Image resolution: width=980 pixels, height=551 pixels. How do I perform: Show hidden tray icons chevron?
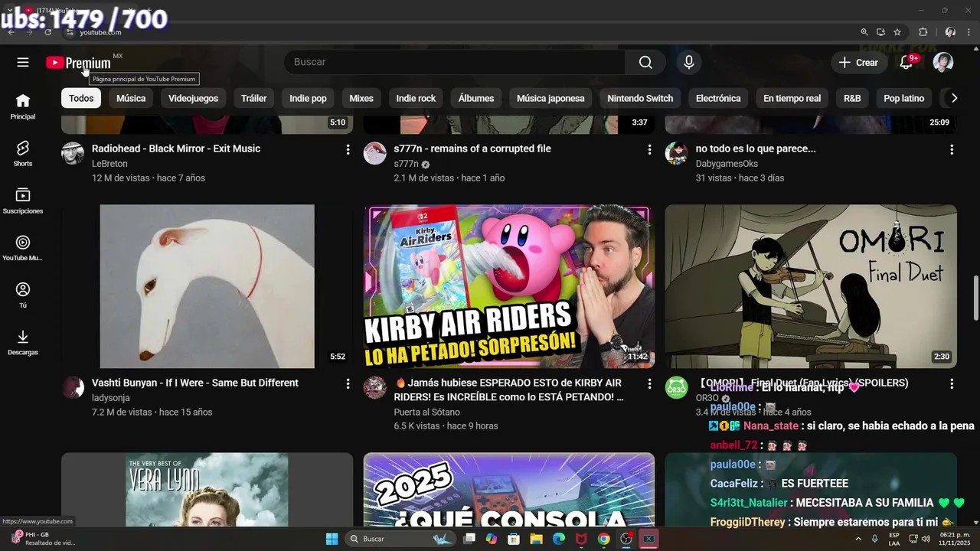point(857,539)
